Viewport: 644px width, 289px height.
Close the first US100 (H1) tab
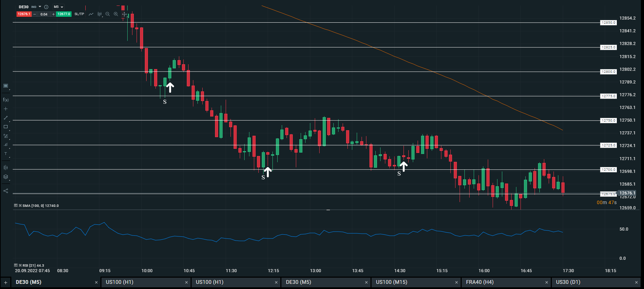(x=186, y=282)
